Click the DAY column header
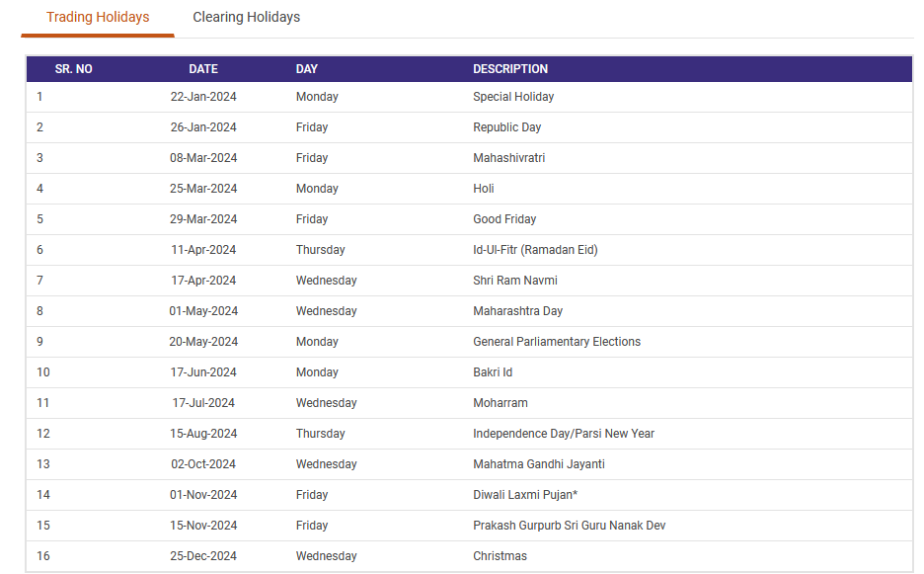924x574 pixels. click(x=307, y=69)
